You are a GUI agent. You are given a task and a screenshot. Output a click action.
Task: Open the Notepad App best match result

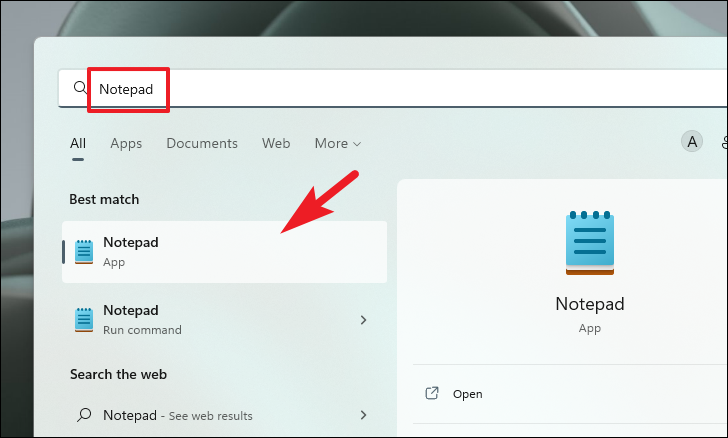[225, 252]
